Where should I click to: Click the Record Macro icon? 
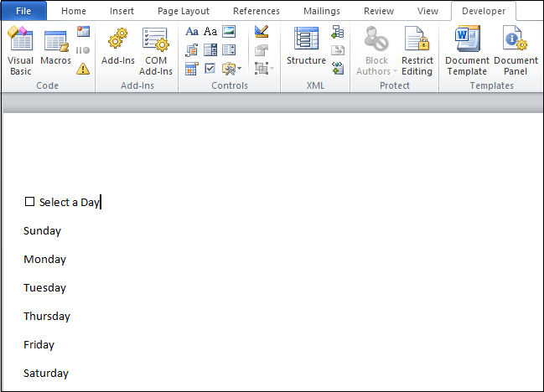click(83, 32)
